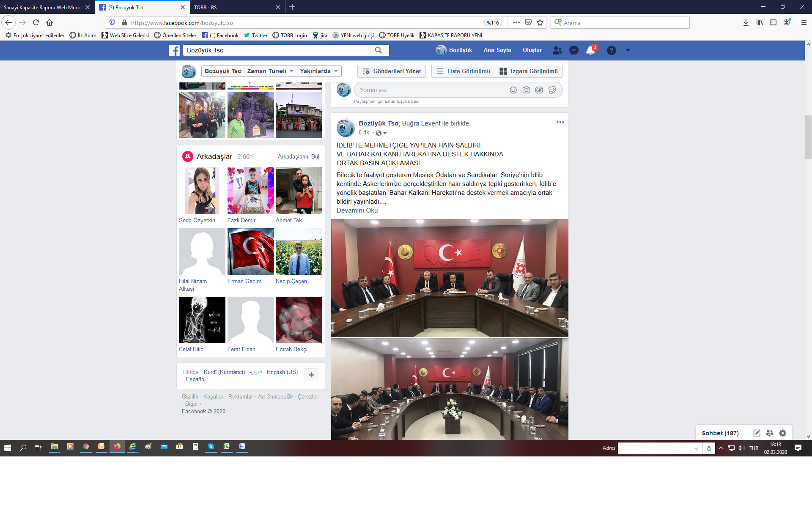Go to Firefox home page icon
Viewport: 812px width, 508px height.
49,22
